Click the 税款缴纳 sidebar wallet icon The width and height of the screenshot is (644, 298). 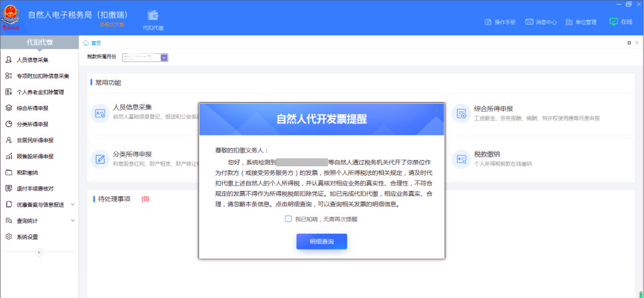(9, 172)
